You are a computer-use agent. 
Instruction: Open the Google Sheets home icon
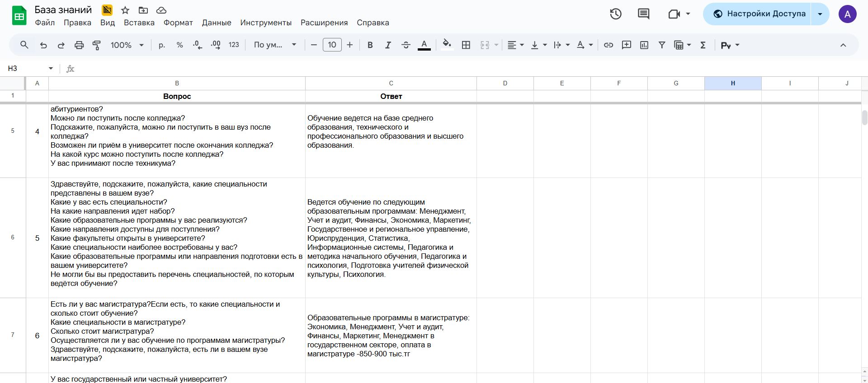(x=19, y=15)
